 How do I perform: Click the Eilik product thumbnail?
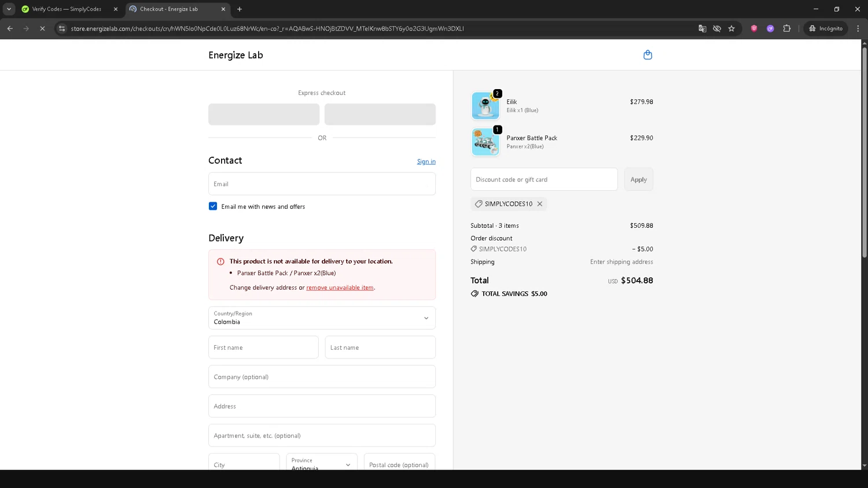coord(486,106)
